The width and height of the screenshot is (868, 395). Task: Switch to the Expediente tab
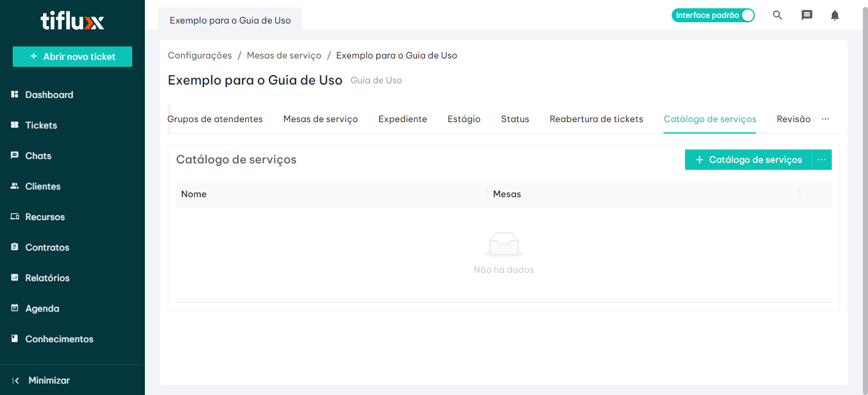click(402, 119)
